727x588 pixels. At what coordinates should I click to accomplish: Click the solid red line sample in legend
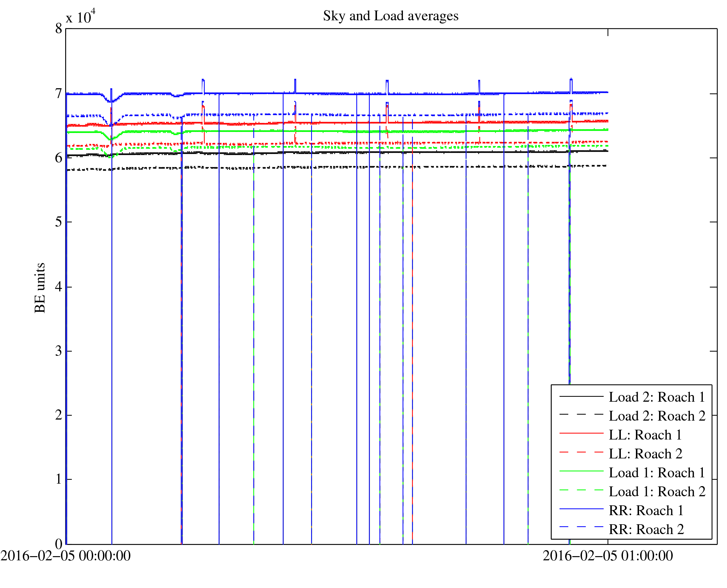click(x=581, y=434)
